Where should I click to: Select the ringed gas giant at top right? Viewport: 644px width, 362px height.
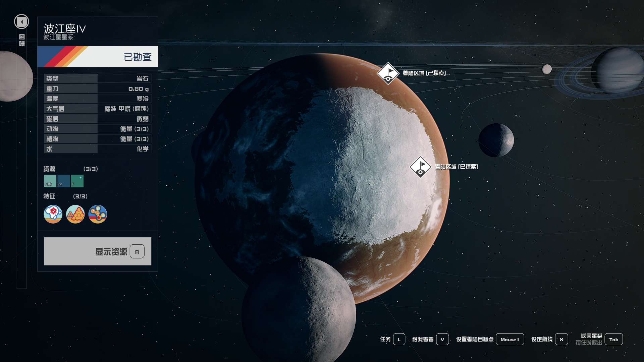617,70
